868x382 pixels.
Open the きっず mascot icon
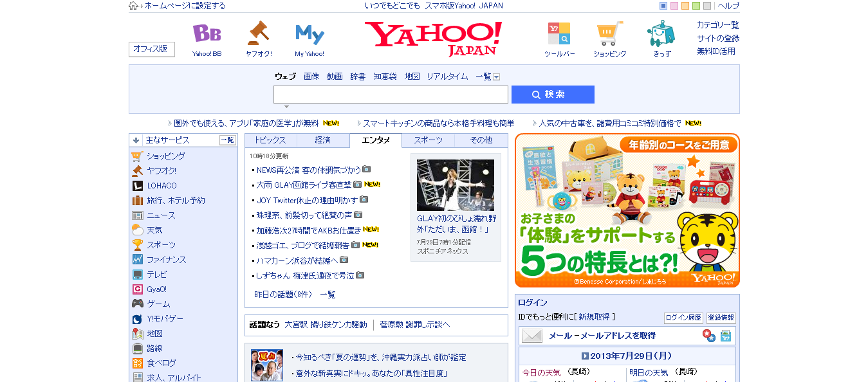661,33
